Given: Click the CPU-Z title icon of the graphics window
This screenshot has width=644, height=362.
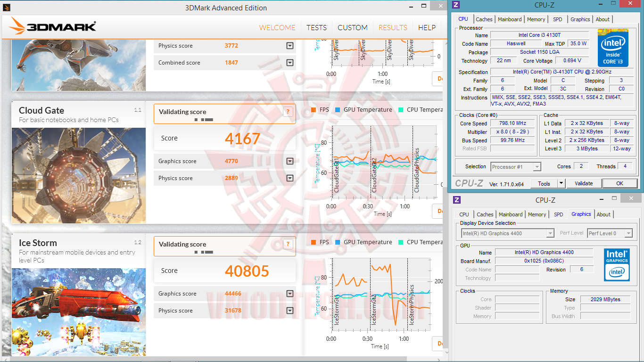Looking at the screenshot, I should [x=456, y=200].
